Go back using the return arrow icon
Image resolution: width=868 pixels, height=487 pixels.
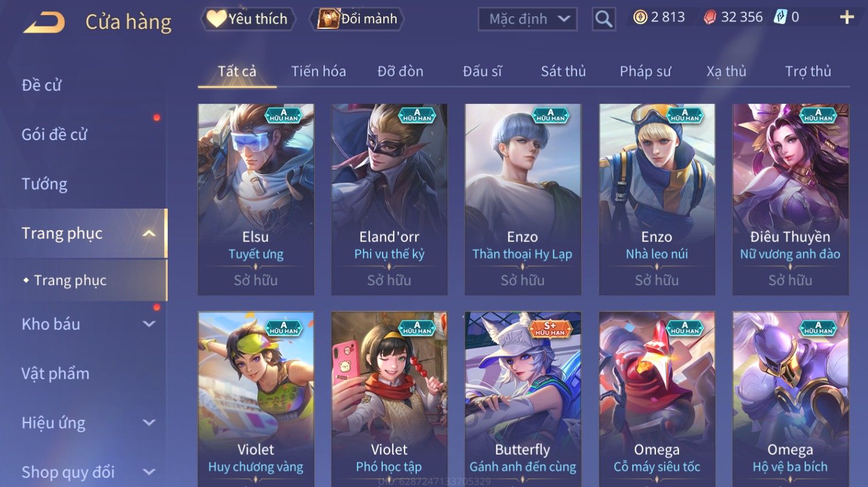click(44, 22)
